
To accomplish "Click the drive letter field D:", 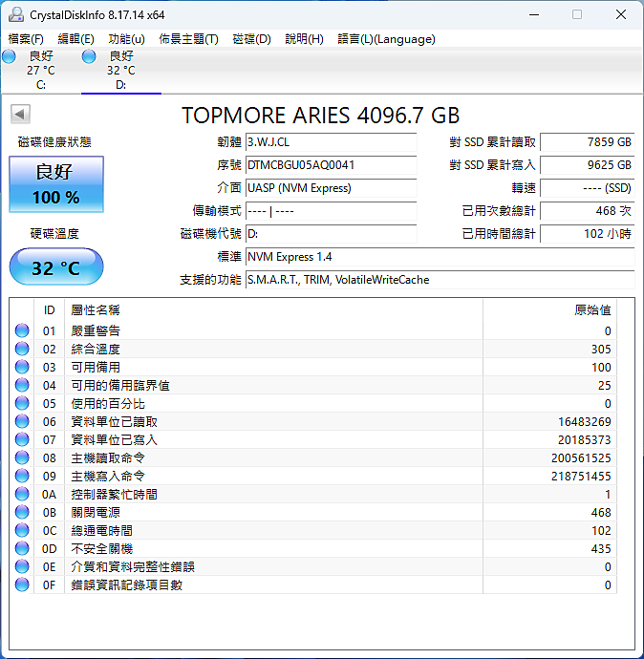I will pos(332,234).
